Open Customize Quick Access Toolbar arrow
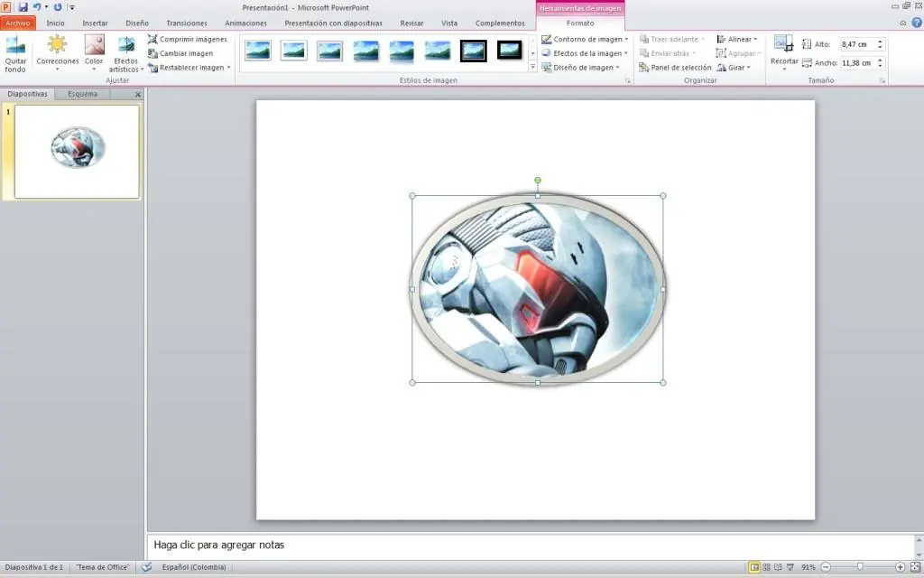The height and width of the screenshot is (578, 924). pyautogui.click(x=72, y=7)
